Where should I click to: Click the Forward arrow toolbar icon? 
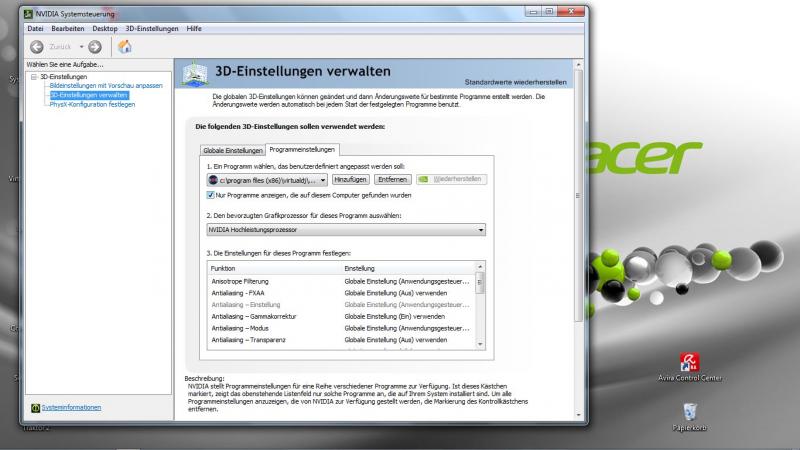(x=95, y=47)
